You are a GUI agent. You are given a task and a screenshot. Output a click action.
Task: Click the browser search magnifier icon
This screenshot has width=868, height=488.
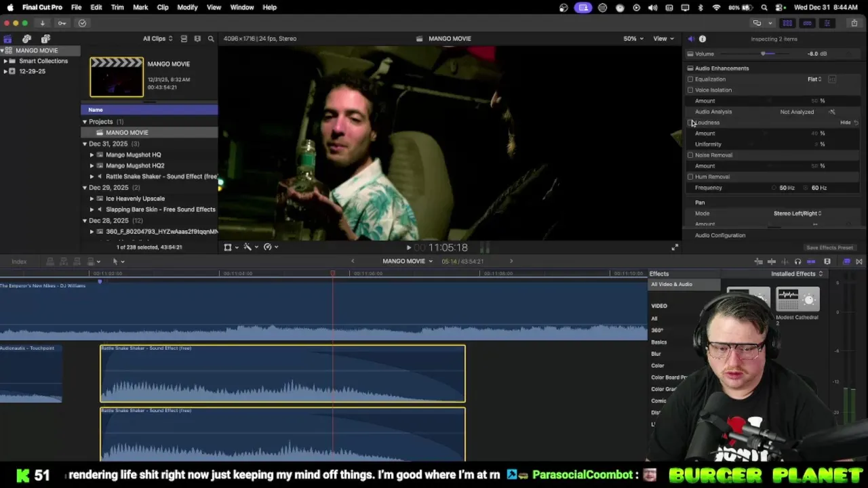coord(211,39)
